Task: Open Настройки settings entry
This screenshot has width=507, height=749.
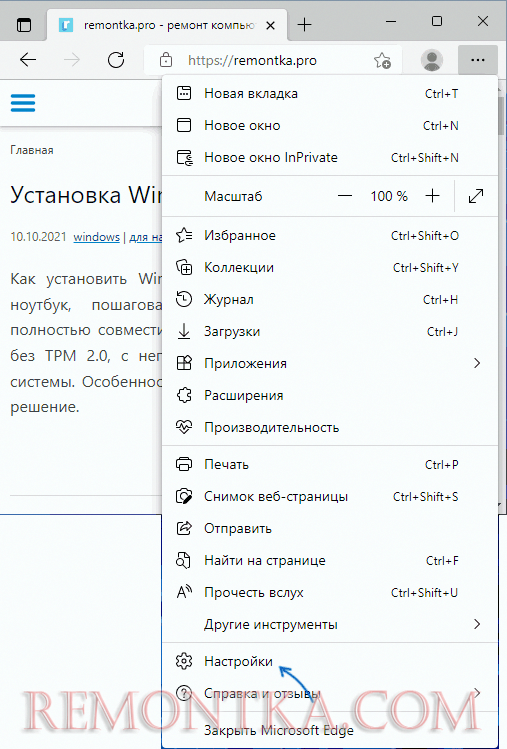Action: 330,662
